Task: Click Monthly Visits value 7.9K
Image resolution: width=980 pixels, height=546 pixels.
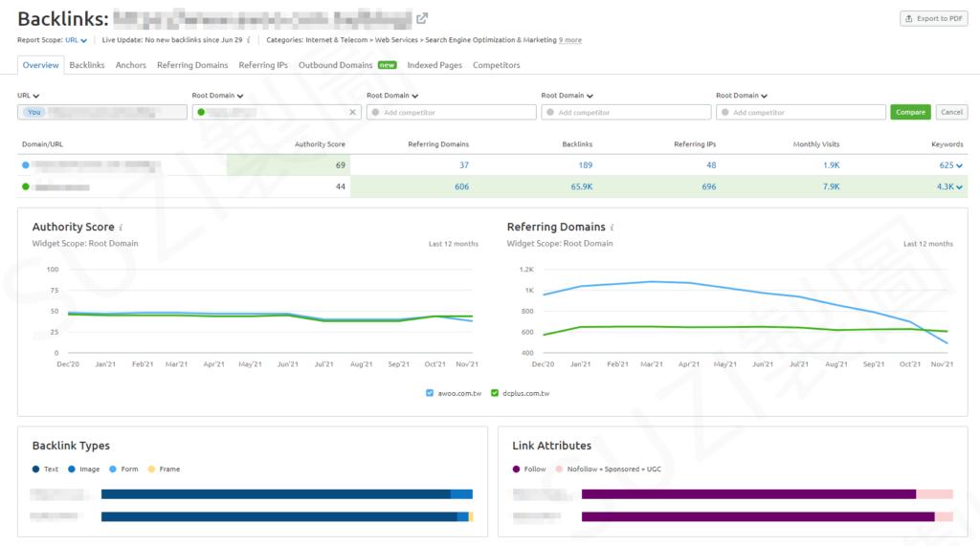Action: (x=832, y=186)
